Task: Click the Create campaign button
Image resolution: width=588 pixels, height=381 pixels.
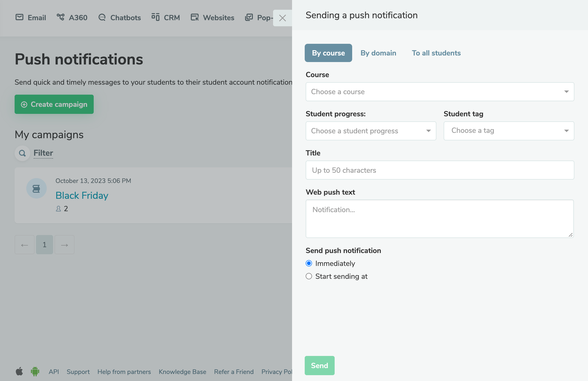Action: click(54, 104)
